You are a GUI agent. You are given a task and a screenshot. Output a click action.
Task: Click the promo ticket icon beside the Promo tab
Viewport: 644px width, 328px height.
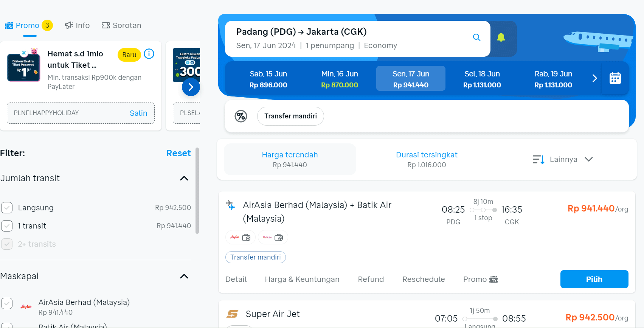[9, 26]
